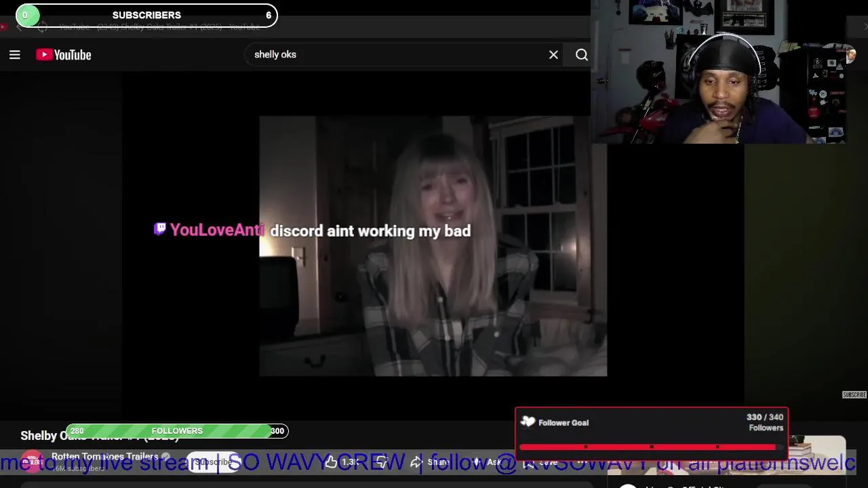Screen dimensions: 868x488
Task: Click the Rotten Tomatoes Trailers channel avatar
Action: (x=32, y=462)
